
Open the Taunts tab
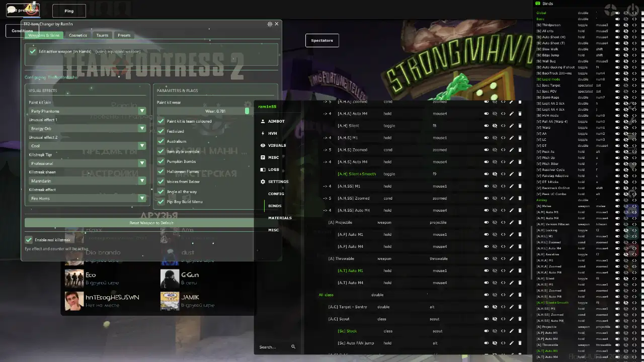102,35
